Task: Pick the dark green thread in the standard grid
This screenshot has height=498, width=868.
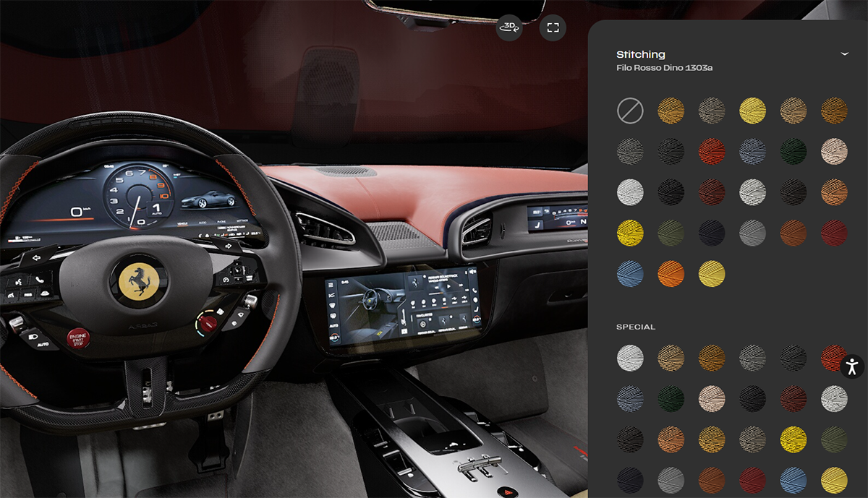Action: tap(793, 152)
